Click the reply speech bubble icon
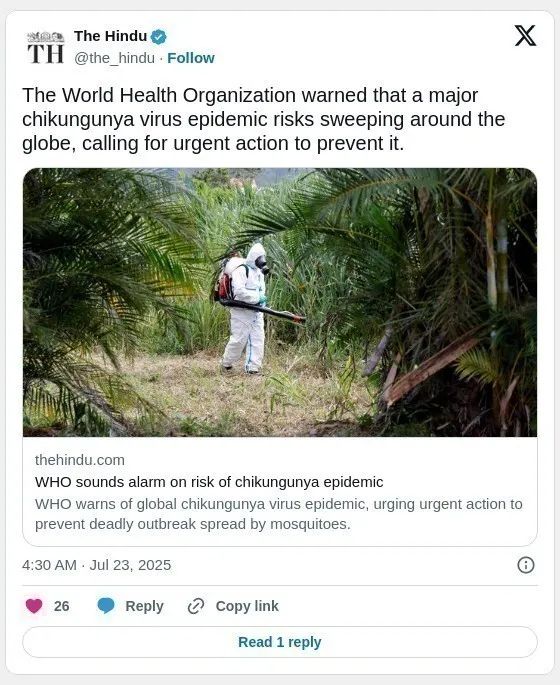This screenshot has height=685, width=560. point(106,606)
